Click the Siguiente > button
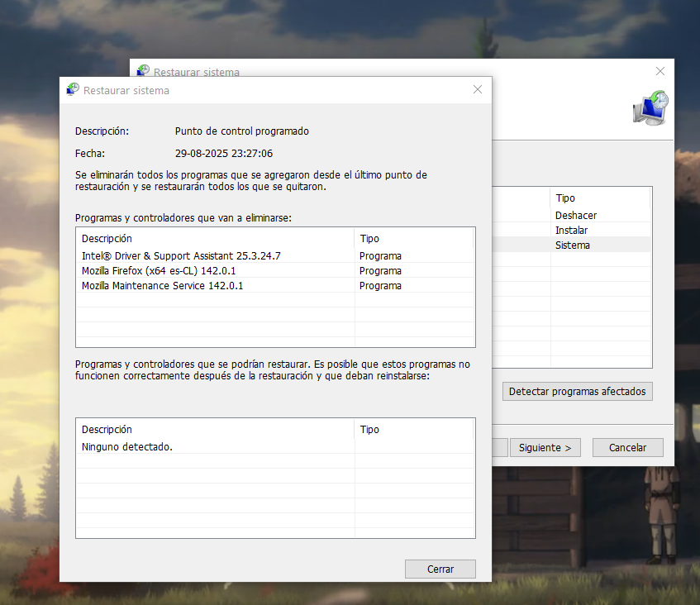This screenshot has height=605, width=700. tap(545, 448)
